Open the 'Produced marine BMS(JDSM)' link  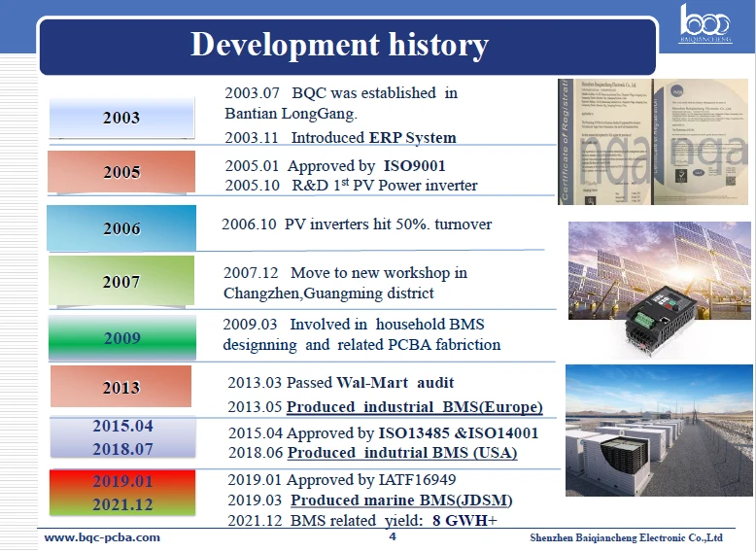point(401,500)
